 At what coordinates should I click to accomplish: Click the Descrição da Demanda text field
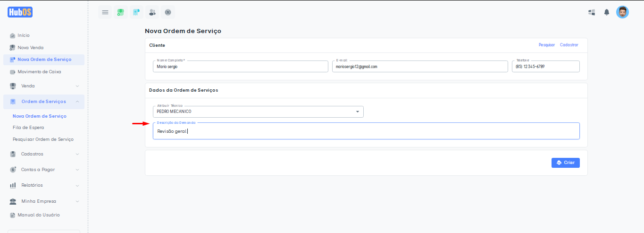tap(366, 132)
